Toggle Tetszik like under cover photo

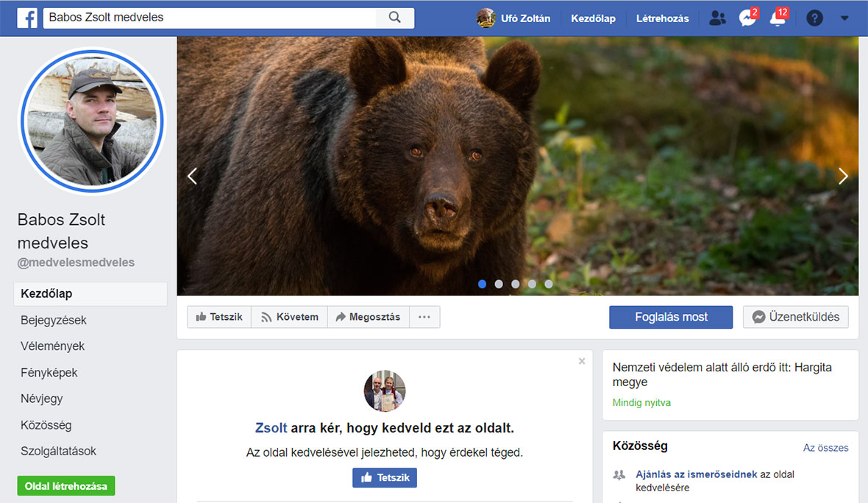tap(219, 317)
